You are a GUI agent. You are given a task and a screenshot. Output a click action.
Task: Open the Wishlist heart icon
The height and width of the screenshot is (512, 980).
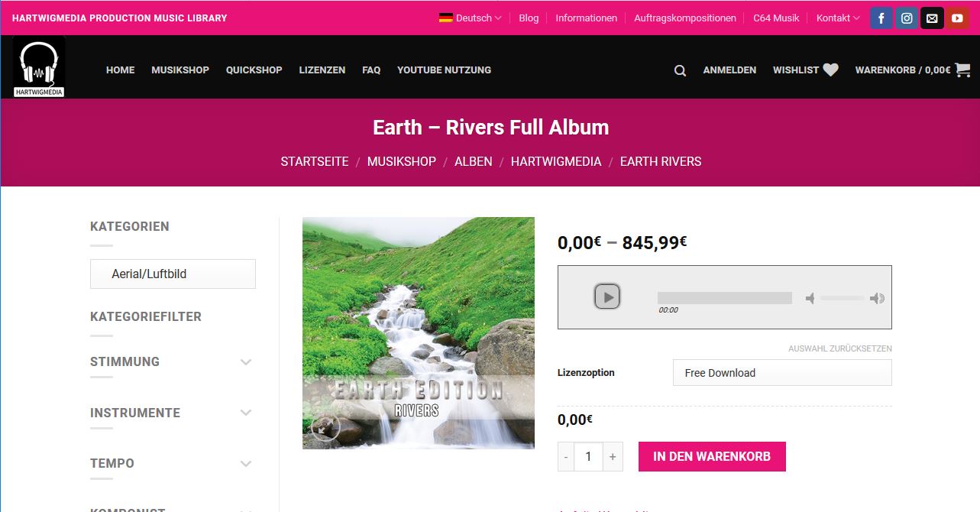point(831,70)
